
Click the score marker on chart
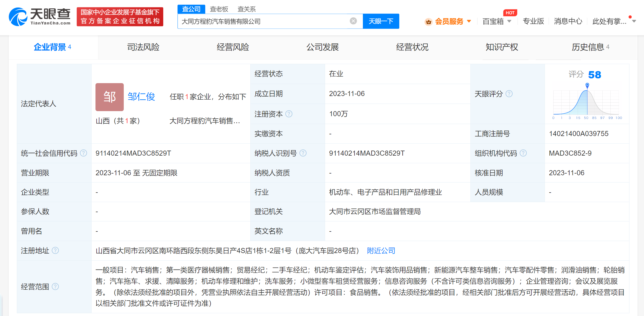coord(587,85)
